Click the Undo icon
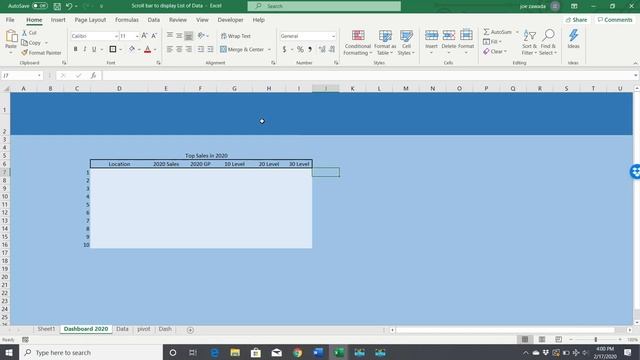The height and width of the screenshot is (360, 640). pyautogui.click(x=69, y=6)
